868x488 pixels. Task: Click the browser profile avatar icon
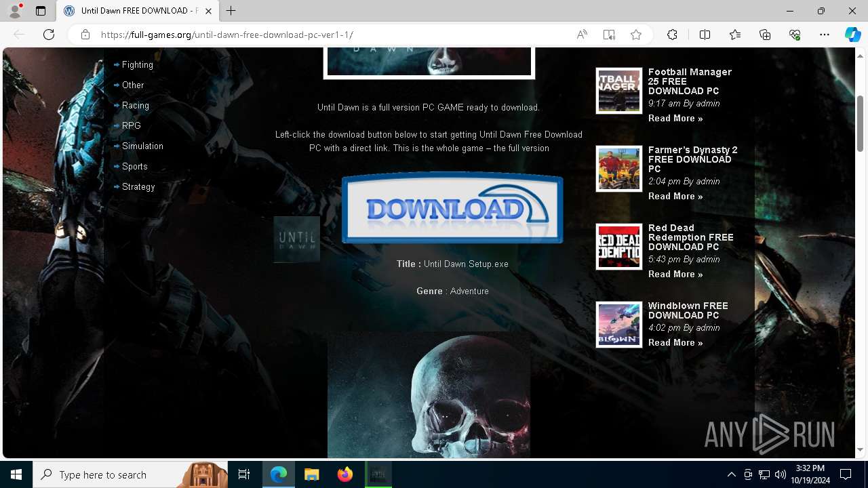[15, 11]
